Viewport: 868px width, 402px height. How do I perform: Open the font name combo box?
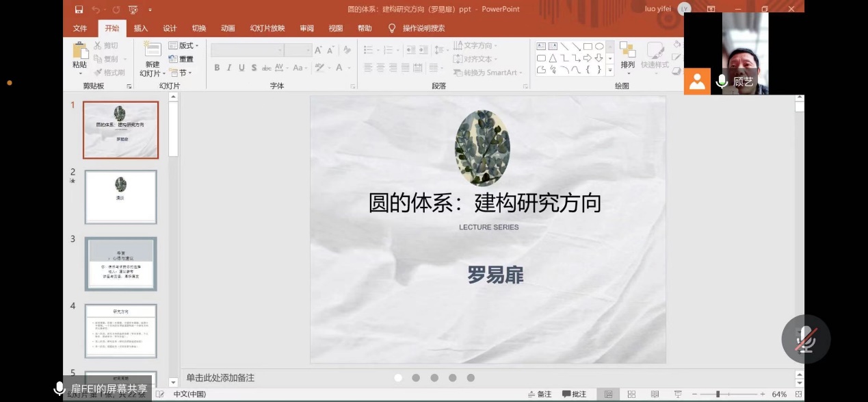(247, 50)
